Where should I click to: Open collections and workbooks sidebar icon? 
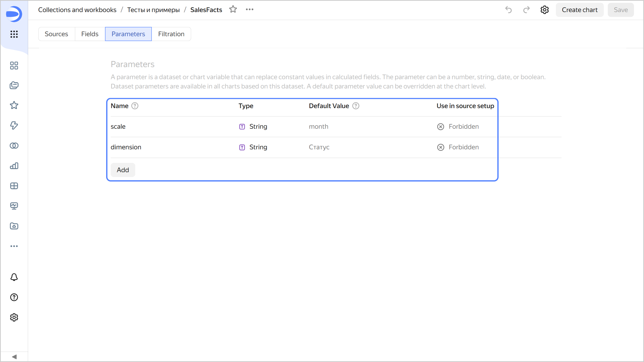[x=14, y=85]
